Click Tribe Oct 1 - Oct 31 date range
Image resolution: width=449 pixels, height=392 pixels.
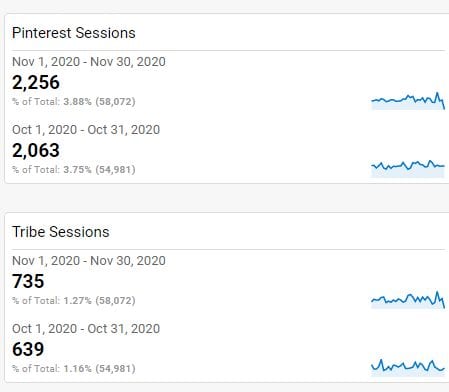tap(86, 329)
